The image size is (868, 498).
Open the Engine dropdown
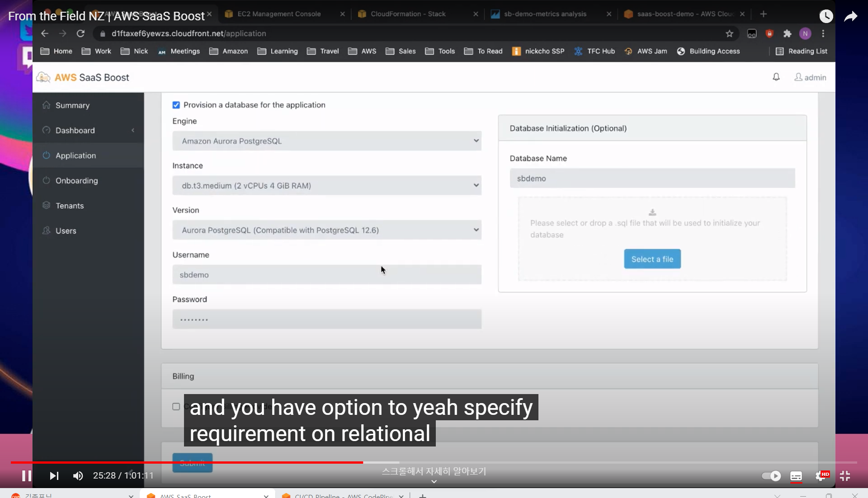[326, 141]
